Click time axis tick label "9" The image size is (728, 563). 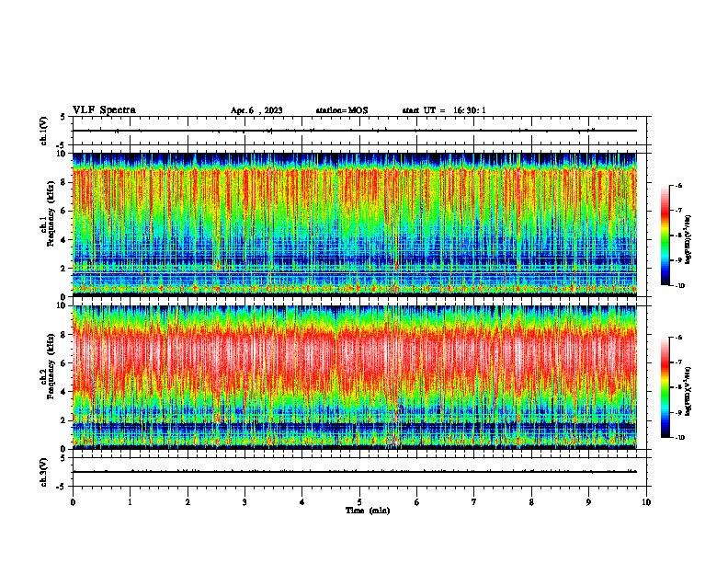(x=588, y=502)
